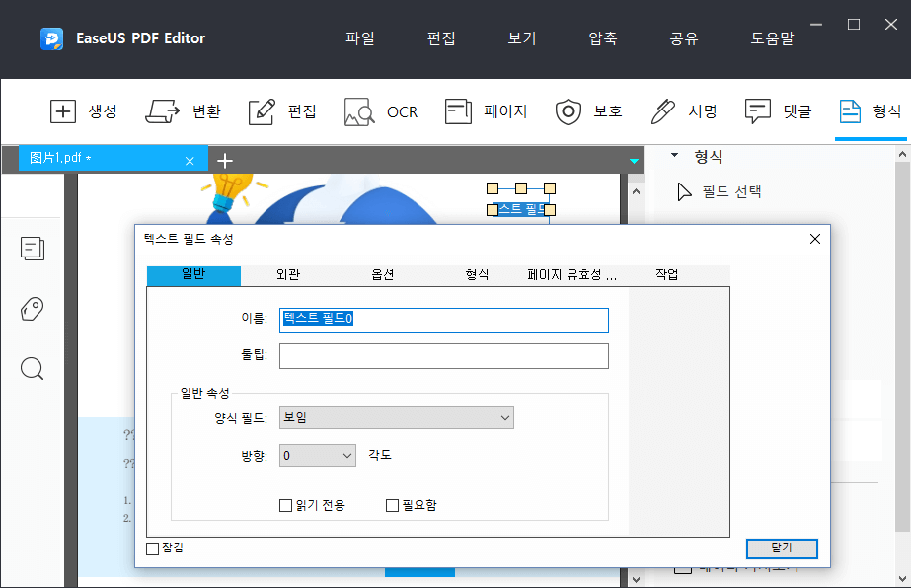The image size is (911, 588).
Task: Check the 필요함 option
Action: (x=391, y=505)
